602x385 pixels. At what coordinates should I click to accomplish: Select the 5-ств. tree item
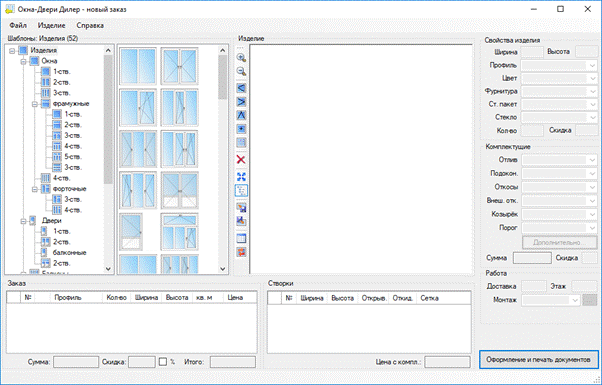coord(73,157)
